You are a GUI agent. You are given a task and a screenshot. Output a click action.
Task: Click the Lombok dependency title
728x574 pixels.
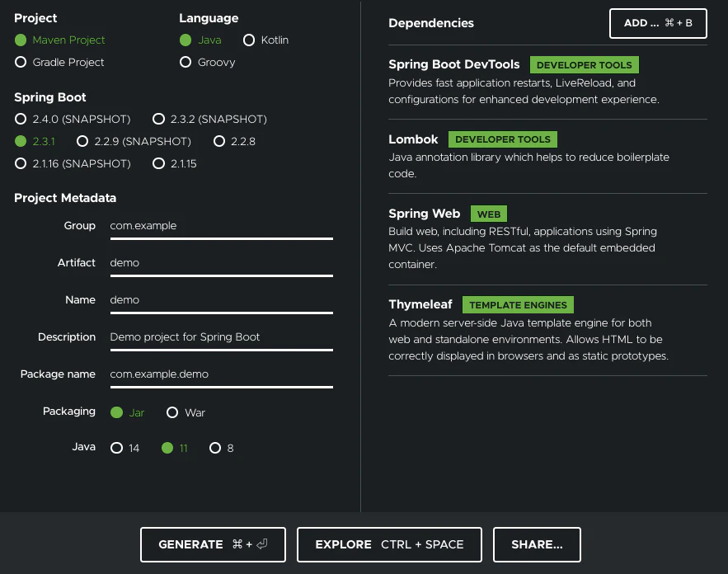(413, 139)
